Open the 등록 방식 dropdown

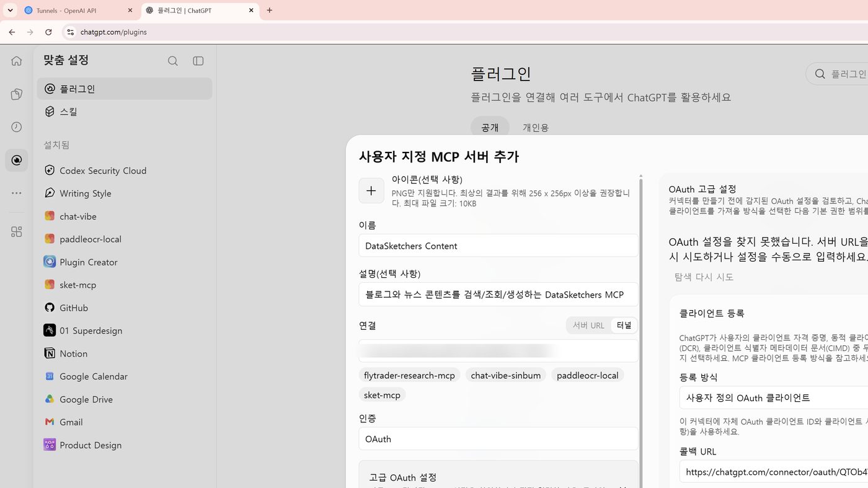coord(773,397)
